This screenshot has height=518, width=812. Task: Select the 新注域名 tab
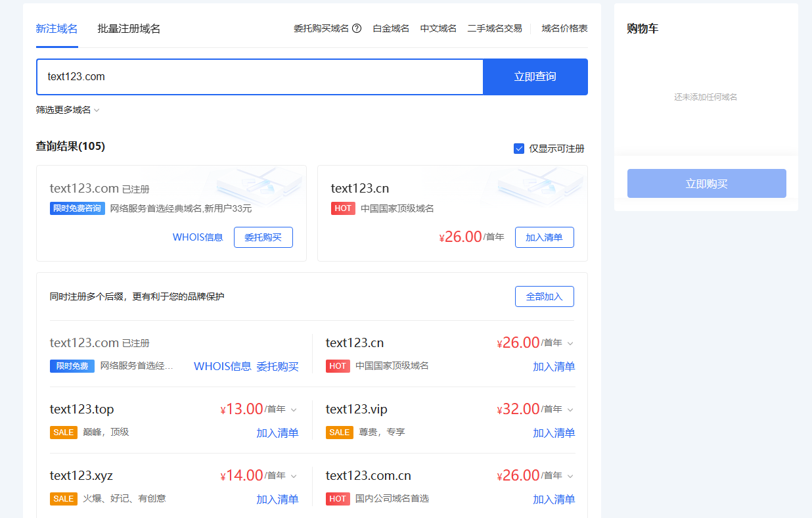click(x=56, y=29)
